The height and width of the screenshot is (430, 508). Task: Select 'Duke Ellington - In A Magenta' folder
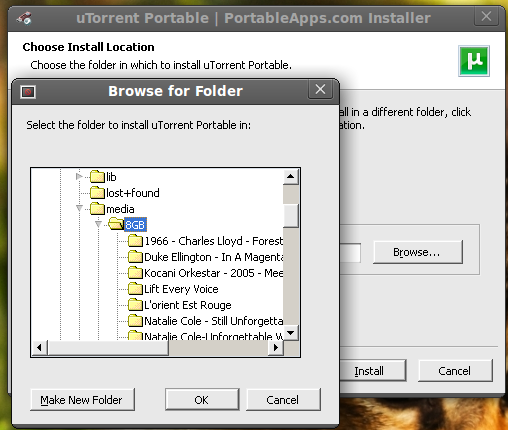(213, 257)
